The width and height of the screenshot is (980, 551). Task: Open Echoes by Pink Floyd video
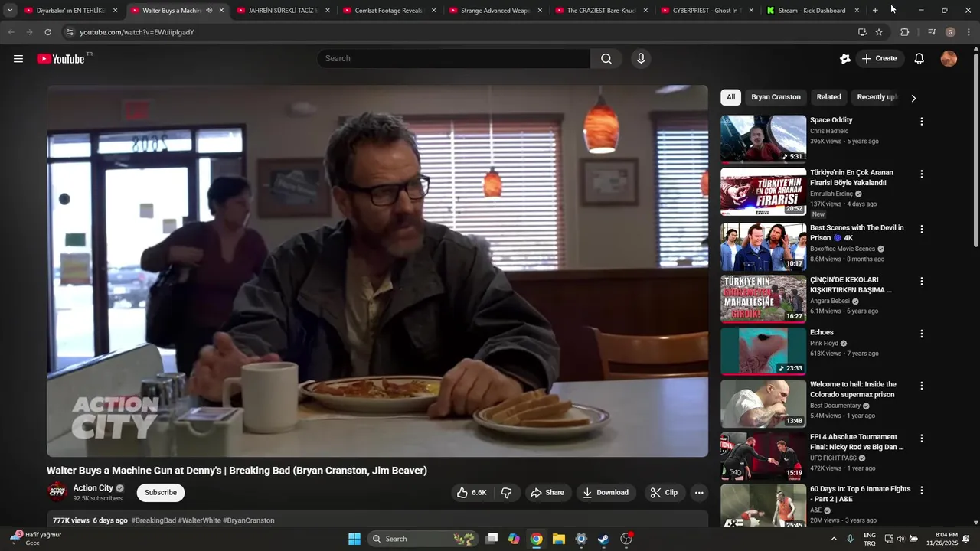coord(763,351)
